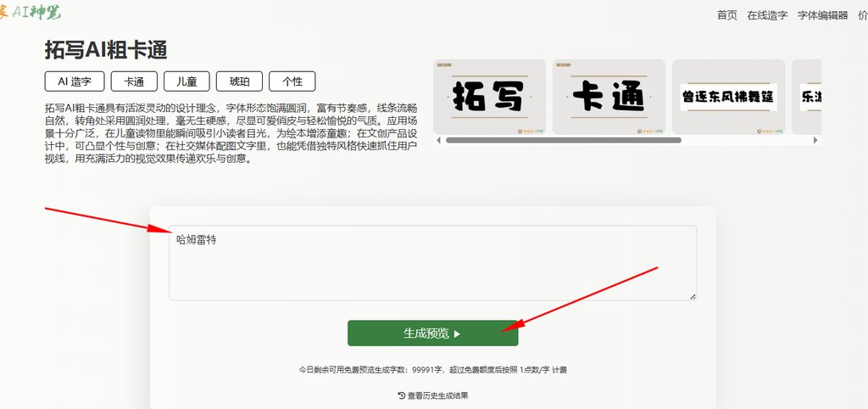
Task: Open the 拓写 font preview thumbnail
Action: click(x=489, y=97)
